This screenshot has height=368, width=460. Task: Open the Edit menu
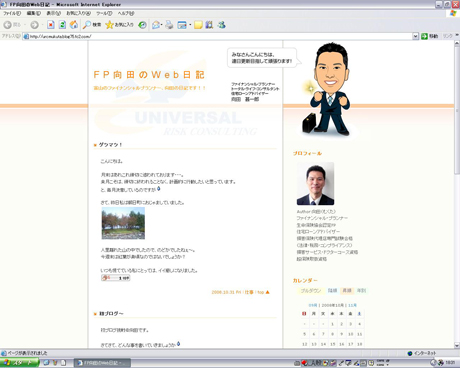point(34,13)
